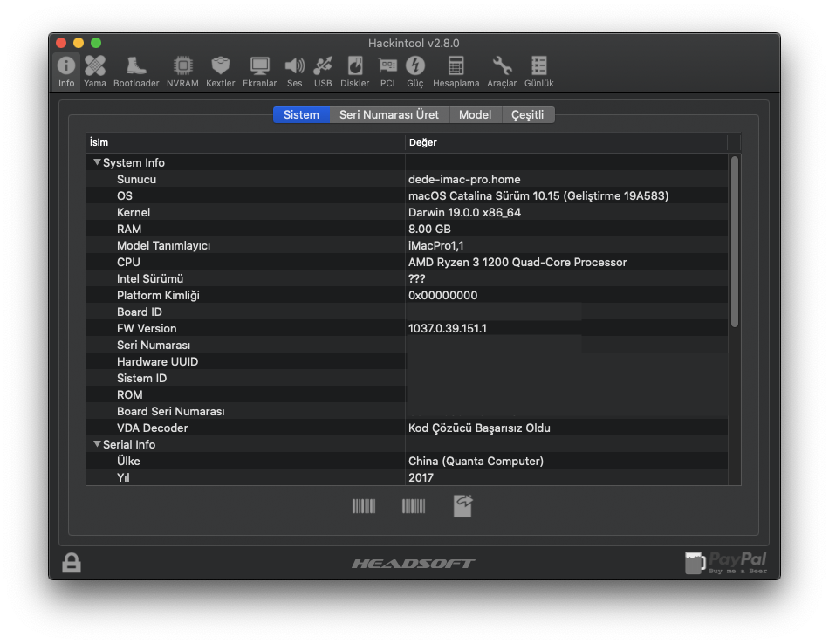Switch to the Çeşitli tab

coord(528,115)
